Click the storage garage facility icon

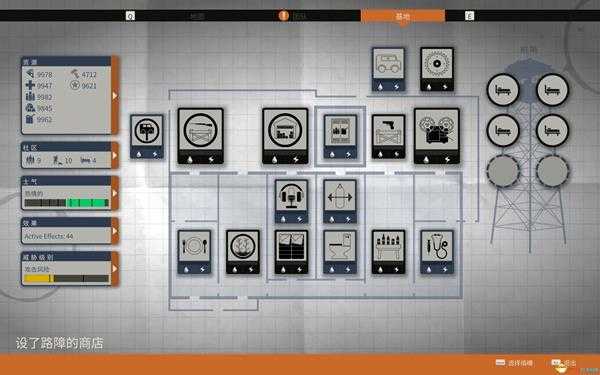tap(285, 136)
